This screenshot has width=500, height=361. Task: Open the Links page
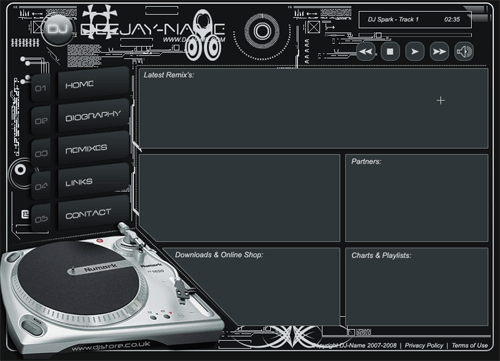(93, 181)
